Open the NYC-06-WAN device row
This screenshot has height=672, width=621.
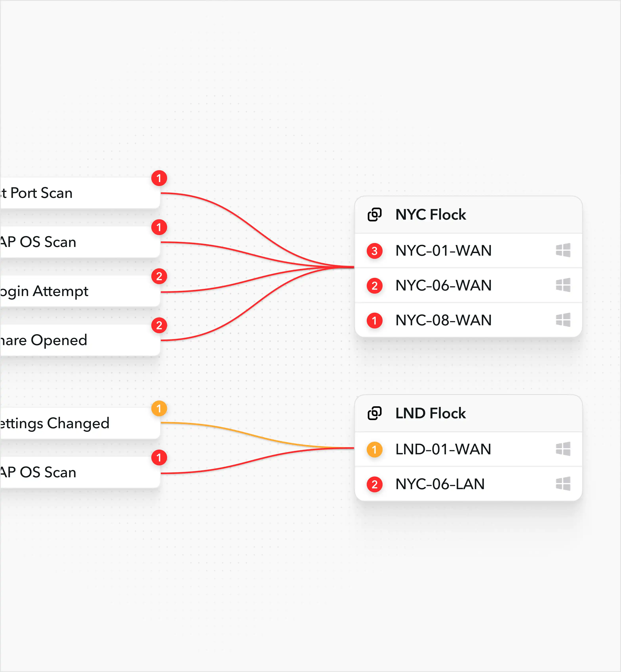(469, 286)
